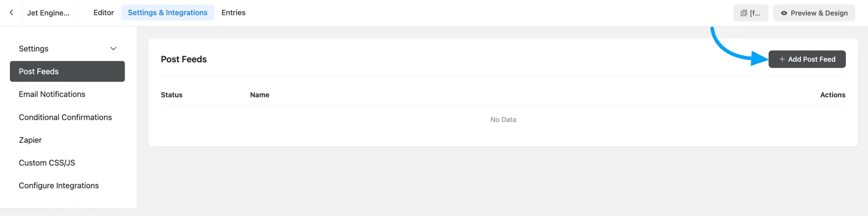
Task: Click the back arrow icon
Action: (11, 13)
